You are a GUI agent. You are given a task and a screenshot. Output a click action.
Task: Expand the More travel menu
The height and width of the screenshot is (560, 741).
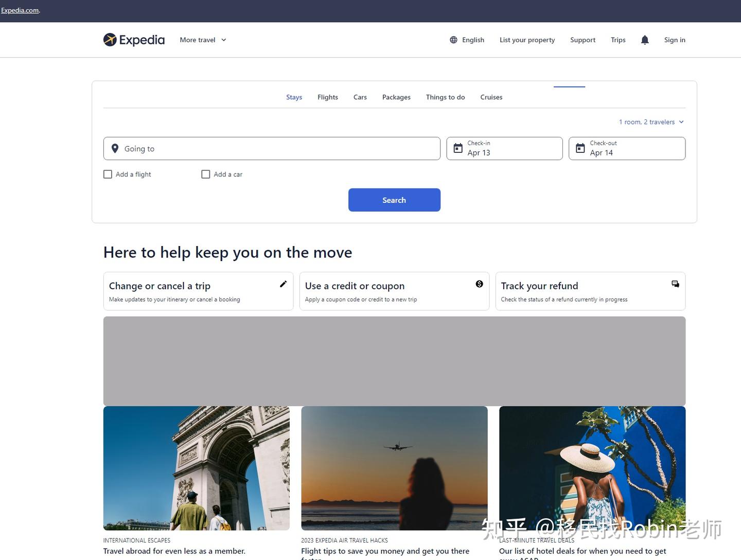click(203, 40)
